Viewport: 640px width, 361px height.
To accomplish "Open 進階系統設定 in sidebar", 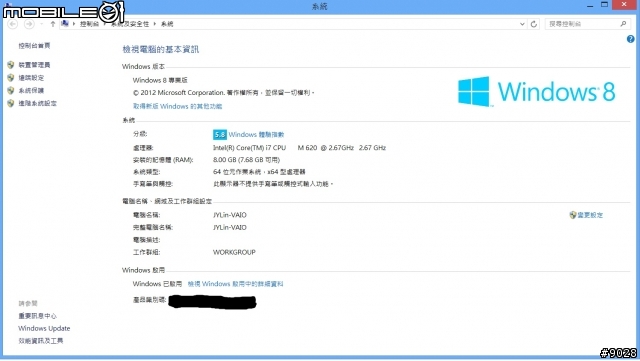I will tap(38, 103).
